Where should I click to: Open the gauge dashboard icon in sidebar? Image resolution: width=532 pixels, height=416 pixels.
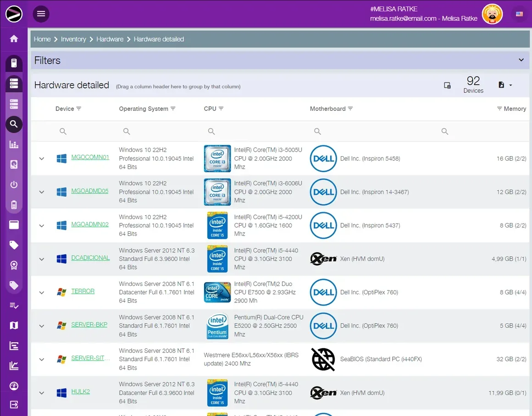coord(14,386)
